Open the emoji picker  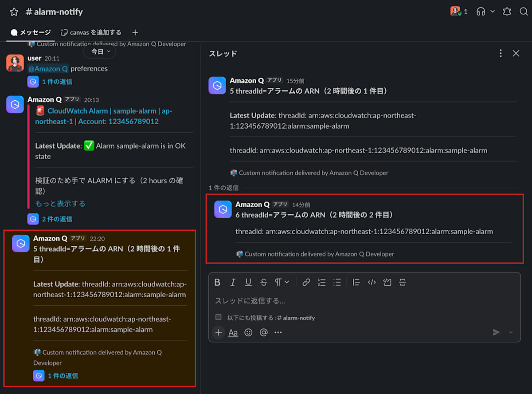[248, 332]
